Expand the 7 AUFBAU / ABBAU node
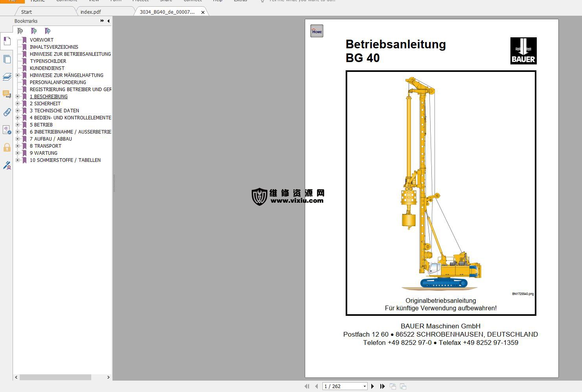 [x=17, y=139]
